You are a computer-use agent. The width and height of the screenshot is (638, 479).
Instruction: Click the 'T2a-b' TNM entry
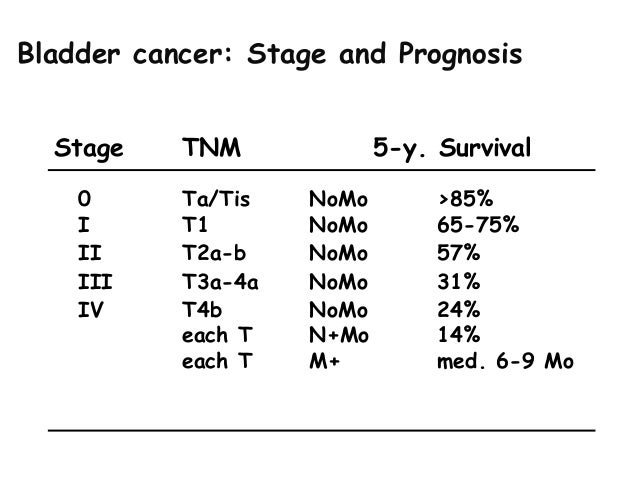click(x=214, y=253)
